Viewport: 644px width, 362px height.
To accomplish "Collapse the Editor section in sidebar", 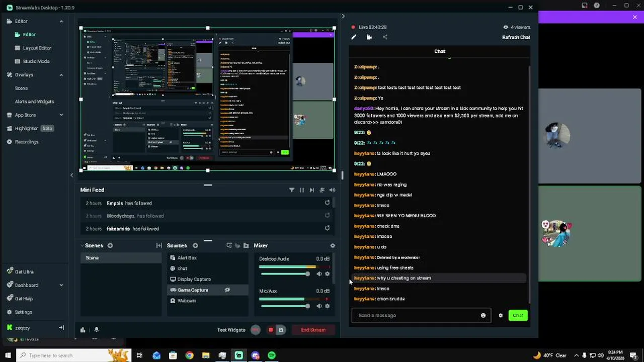I will (x=61, y=21).
